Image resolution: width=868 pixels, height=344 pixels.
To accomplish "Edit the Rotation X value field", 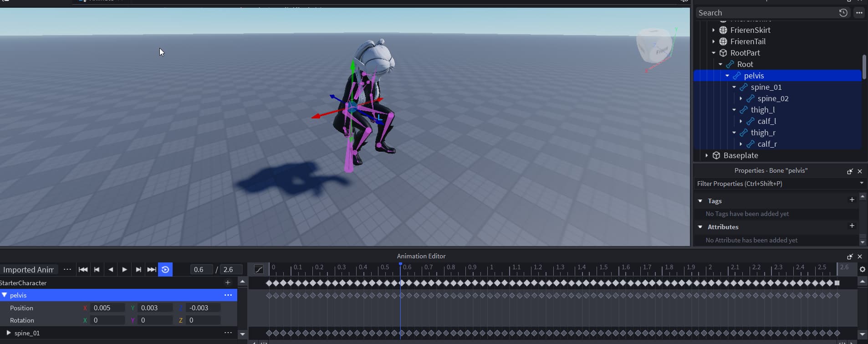I will [107, 320].
